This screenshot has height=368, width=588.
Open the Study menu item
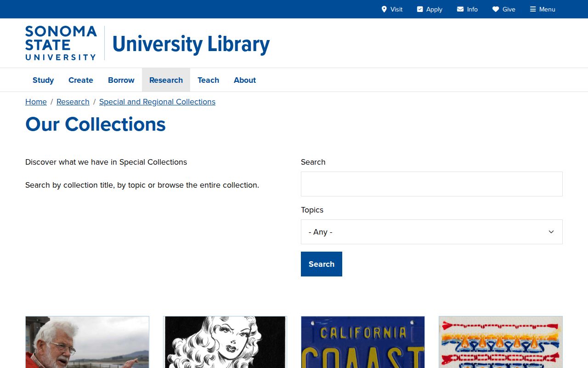coord(43,80)
